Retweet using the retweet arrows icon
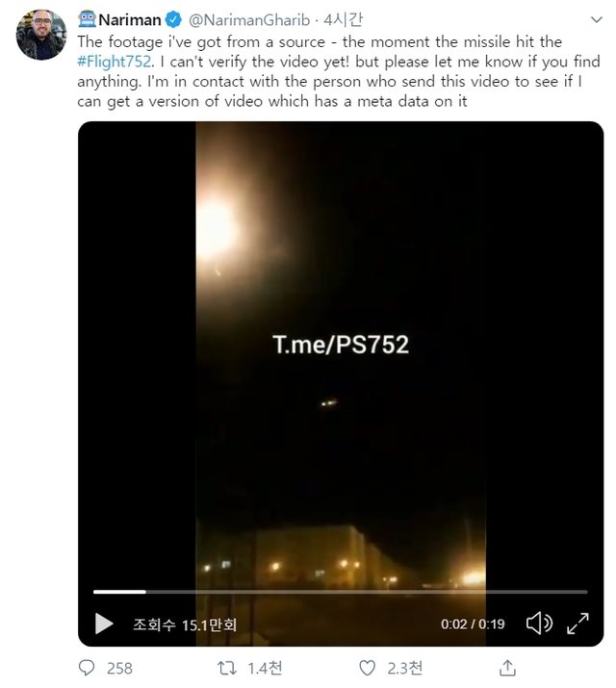Viewport: 616px width, 688px height. click(227, 668)
